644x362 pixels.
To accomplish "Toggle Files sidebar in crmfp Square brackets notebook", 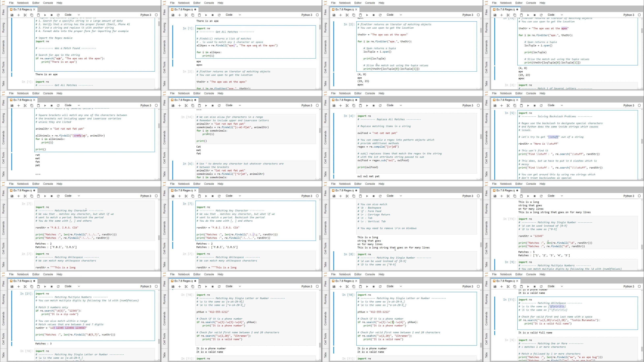I will pos(3,102).
